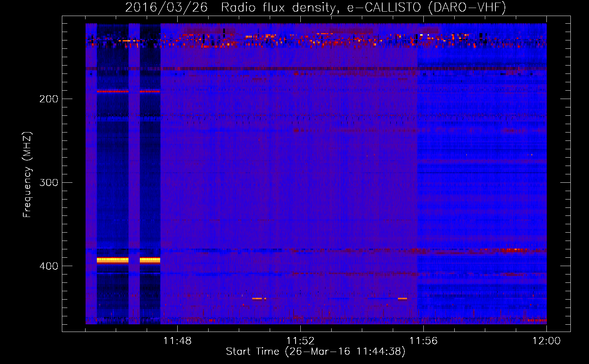
Task: Click the 12:00 time tick label
Action: point(546,341)
